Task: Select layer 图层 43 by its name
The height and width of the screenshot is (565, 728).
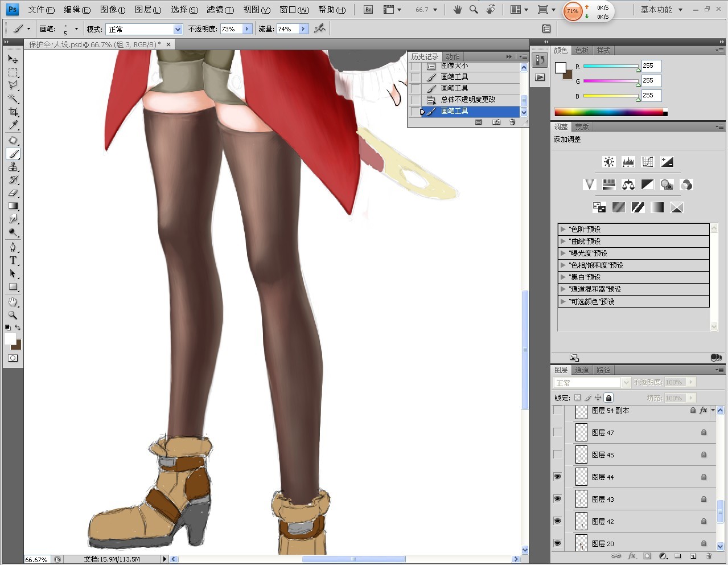Action: click(603, 499)
